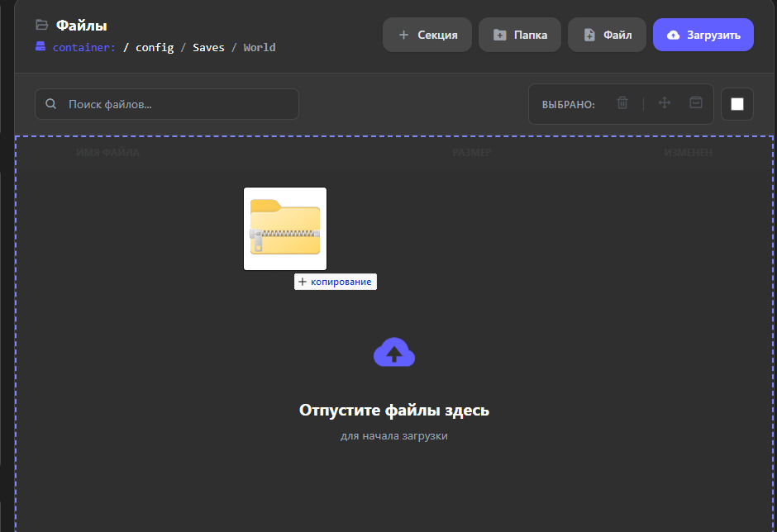Click the Секция button to add section
The width and height of the screenshot is (777, 532).
click(427, 35)
